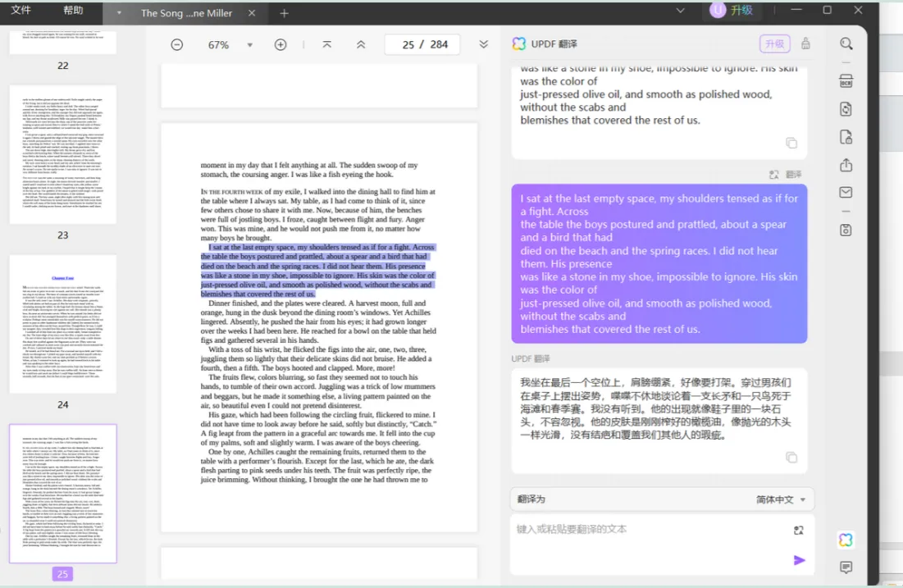The height and width of the screenshot is (588, 903).
Task: Expand the title bar chevron dropdown
Action: pyautogui.click(x=680, y=11)
